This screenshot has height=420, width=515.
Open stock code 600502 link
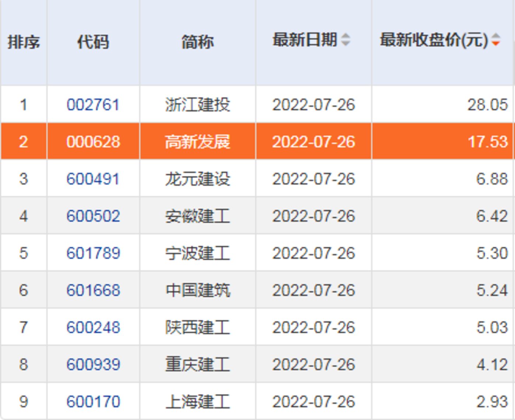(x=93, y=216)
